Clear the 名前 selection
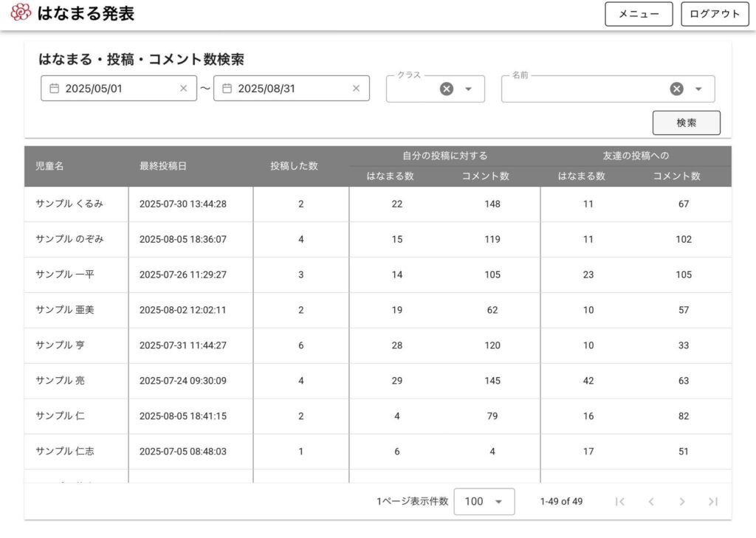The height and width of the screenshot is (538, 756). 676,89
